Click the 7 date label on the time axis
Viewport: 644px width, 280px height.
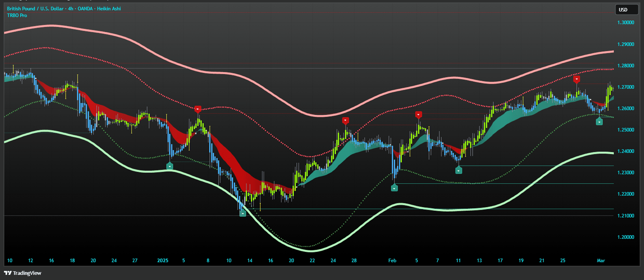pyautogui.click(x=437, y=261)
